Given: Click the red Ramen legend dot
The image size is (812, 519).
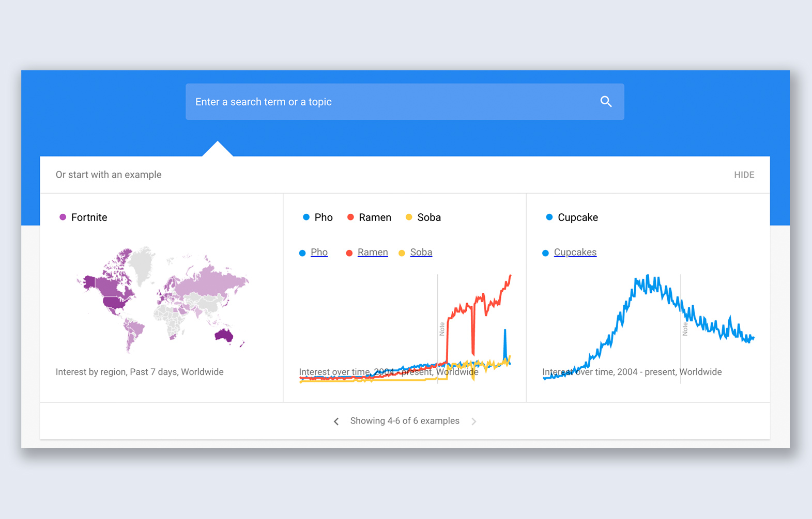Looking at the screenshot, I should coord(350,217).
